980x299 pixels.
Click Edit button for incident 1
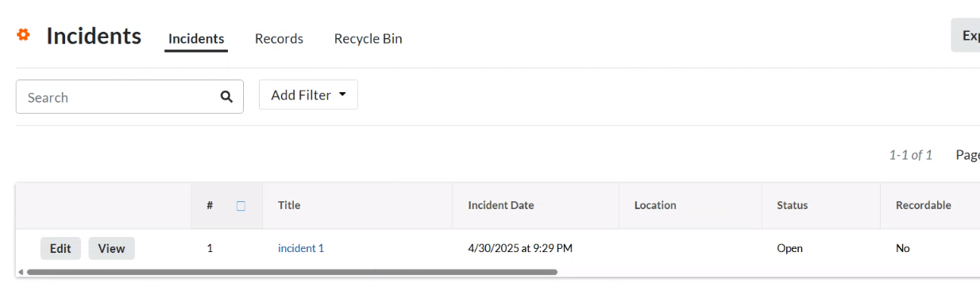tap(60, 248)
